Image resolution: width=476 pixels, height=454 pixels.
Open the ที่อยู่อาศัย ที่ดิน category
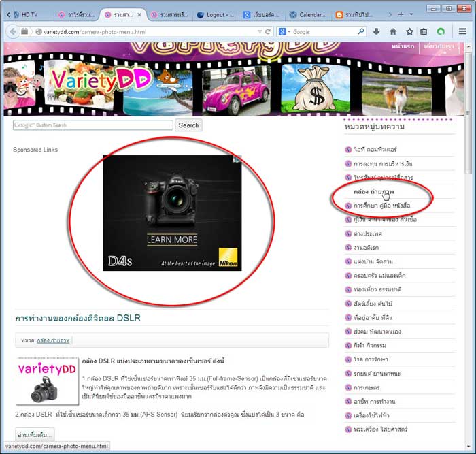click(x=373, y=318)
